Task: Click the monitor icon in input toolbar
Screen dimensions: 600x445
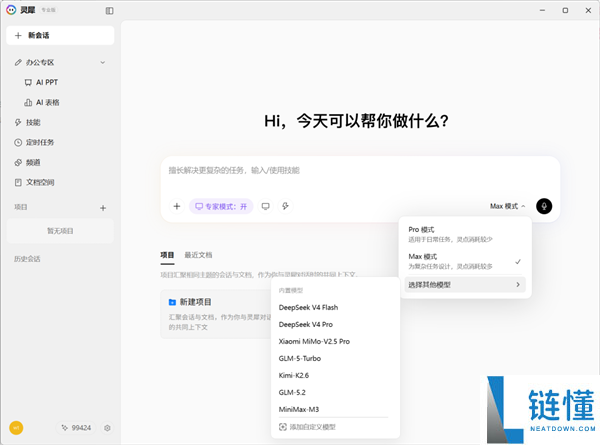Action: coord(265,206)
